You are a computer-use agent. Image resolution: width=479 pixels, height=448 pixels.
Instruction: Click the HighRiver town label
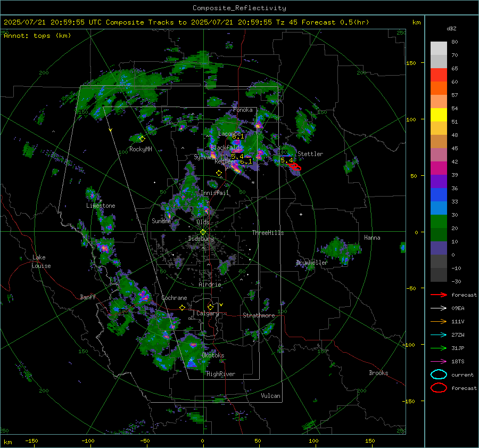(221, 374)
